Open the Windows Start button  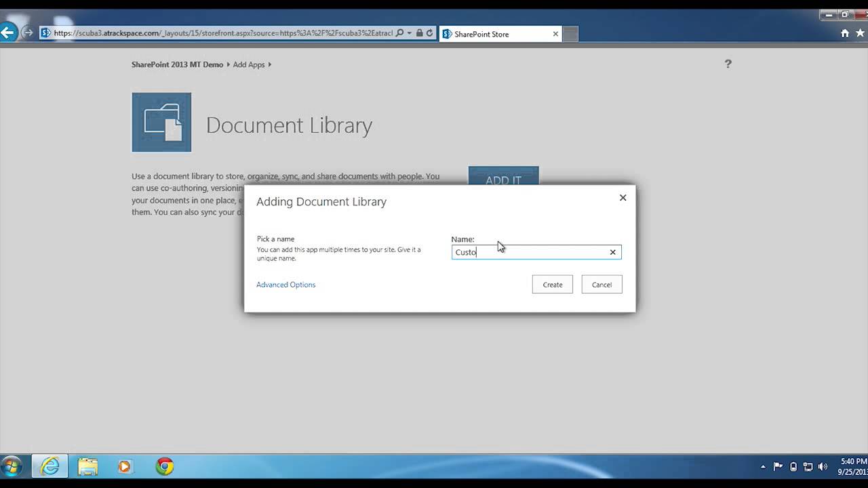point(12,466)
